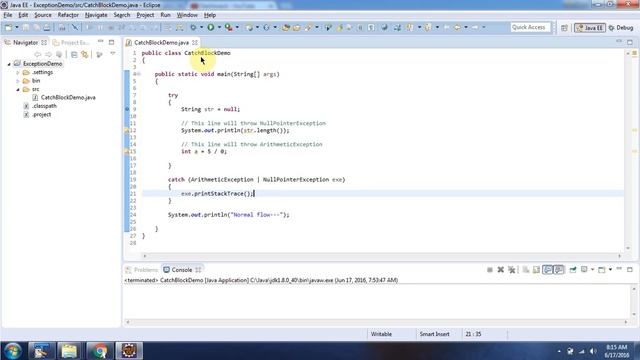
Task: Click the Open Task folder icon
Action: point(297,27)
